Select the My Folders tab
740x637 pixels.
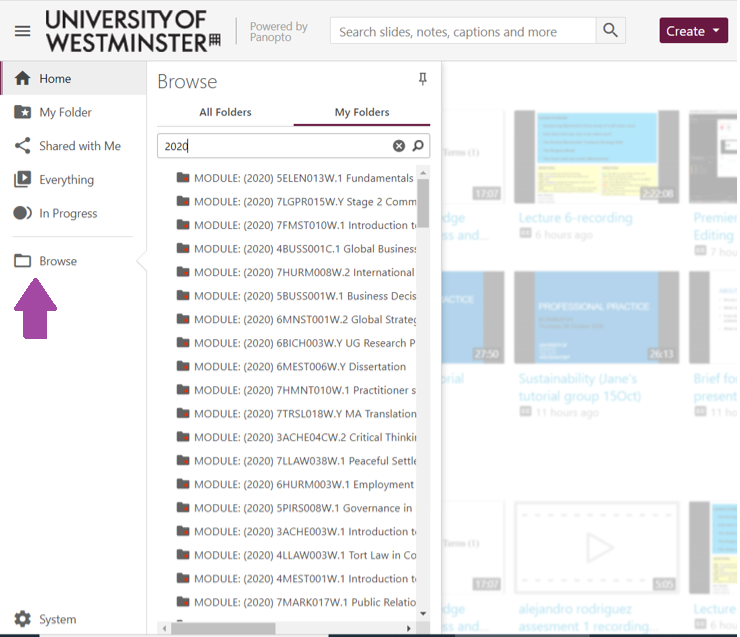coord(362,112)
